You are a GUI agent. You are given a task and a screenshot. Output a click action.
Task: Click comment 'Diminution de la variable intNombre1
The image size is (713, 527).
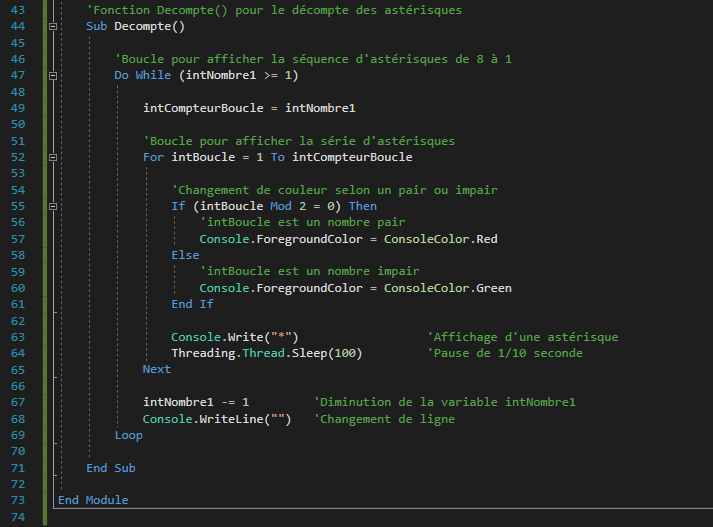[x=445, y=402]
